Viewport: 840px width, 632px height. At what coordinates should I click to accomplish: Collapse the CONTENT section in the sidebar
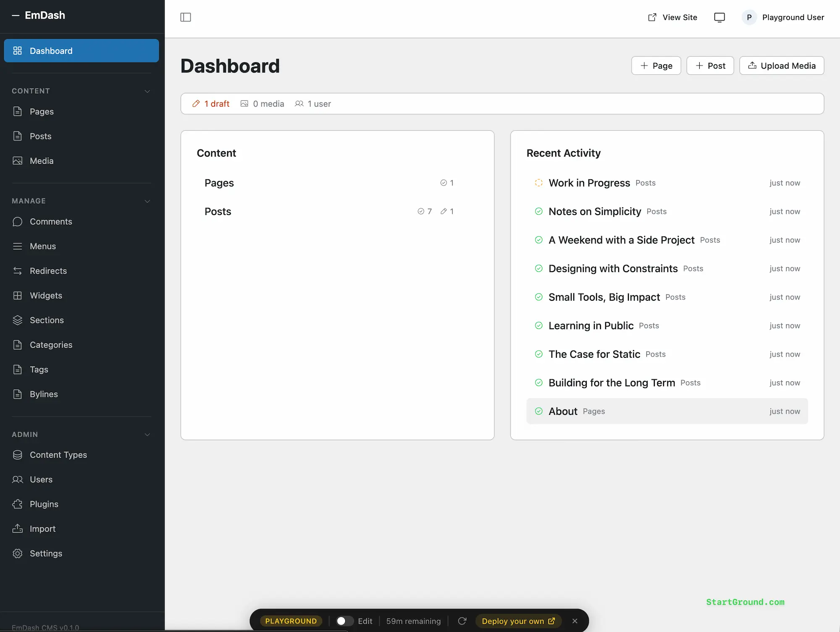pos(147,91)
